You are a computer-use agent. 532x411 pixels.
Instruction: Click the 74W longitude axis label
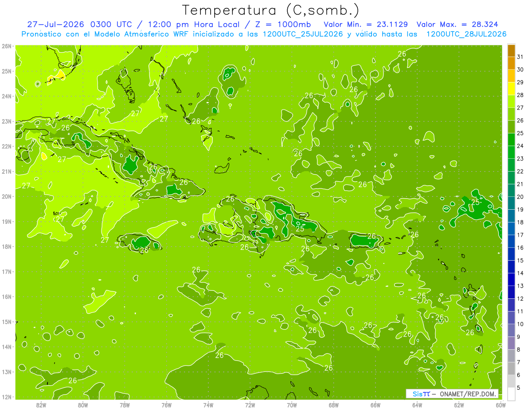click(208, 405)
